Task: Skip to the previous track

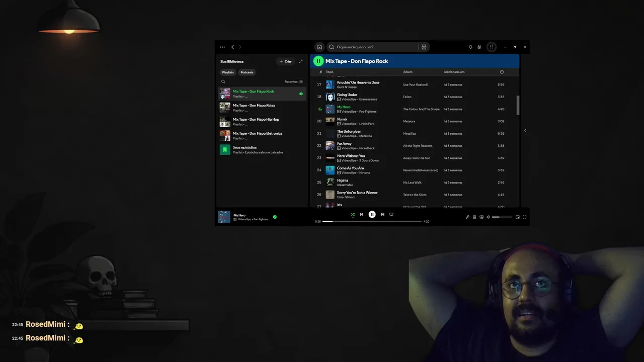Action: pos(361,214)
